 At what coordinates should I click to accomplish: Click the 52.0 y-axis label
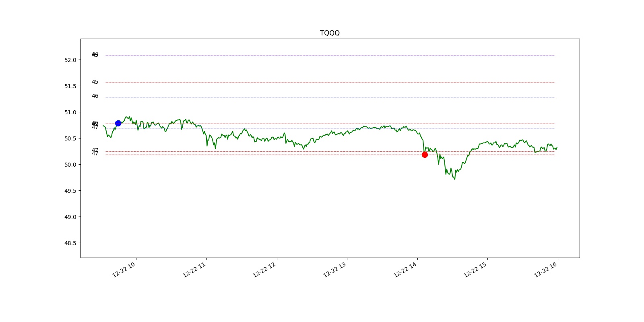coord(70,60)
